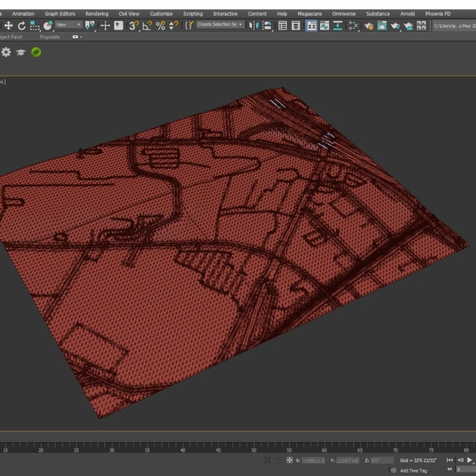476x476 pixels.
Task: Click Add Time Tag
Action: point(413,470)
